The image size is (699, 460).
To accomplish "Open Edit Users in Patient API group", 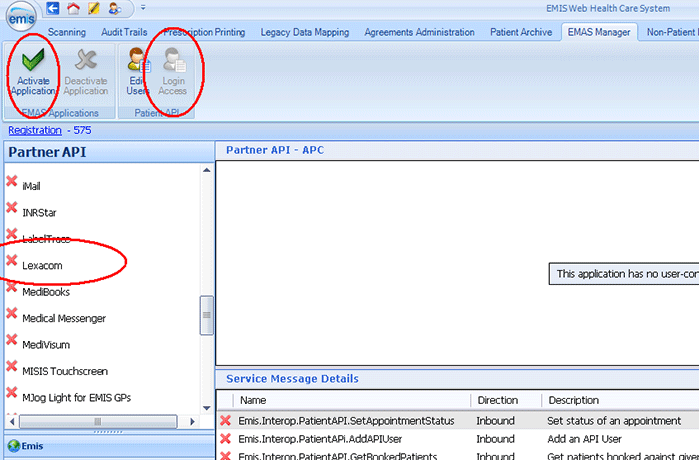I will pos(138,71).
